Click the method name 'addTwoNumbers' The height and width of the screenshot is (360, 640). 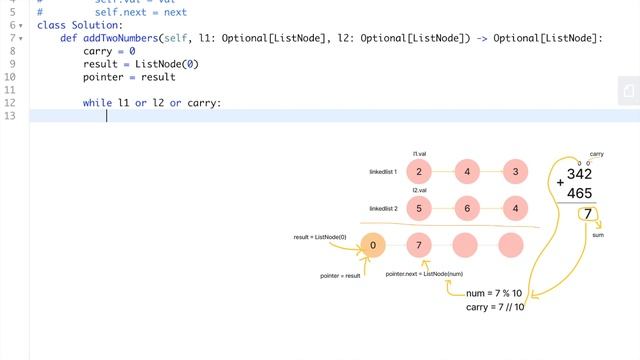point(121,38)
